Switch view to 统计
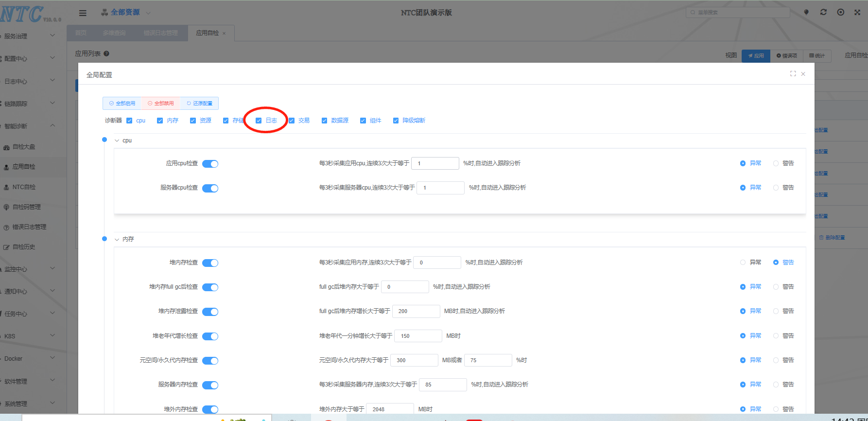The width and height of the screenshot is (868, 421). point(817,56)
